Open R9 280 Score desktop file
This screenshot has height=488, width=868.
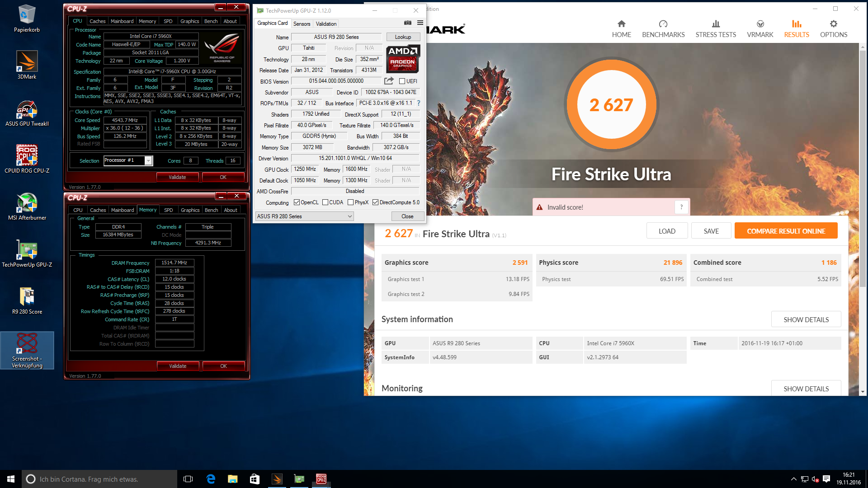[27, 300]
